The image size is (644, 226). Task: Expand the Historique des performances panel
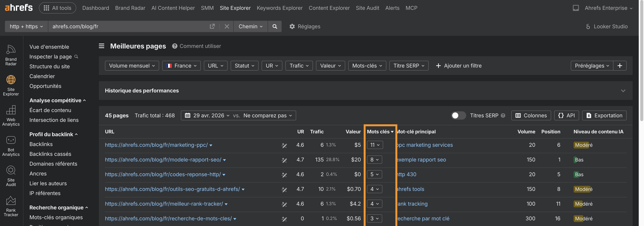(623, 91)
